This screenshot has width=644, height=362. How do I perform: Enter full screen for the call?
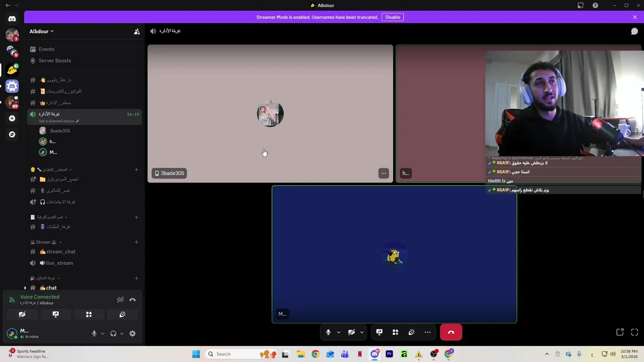coord(634,332)
